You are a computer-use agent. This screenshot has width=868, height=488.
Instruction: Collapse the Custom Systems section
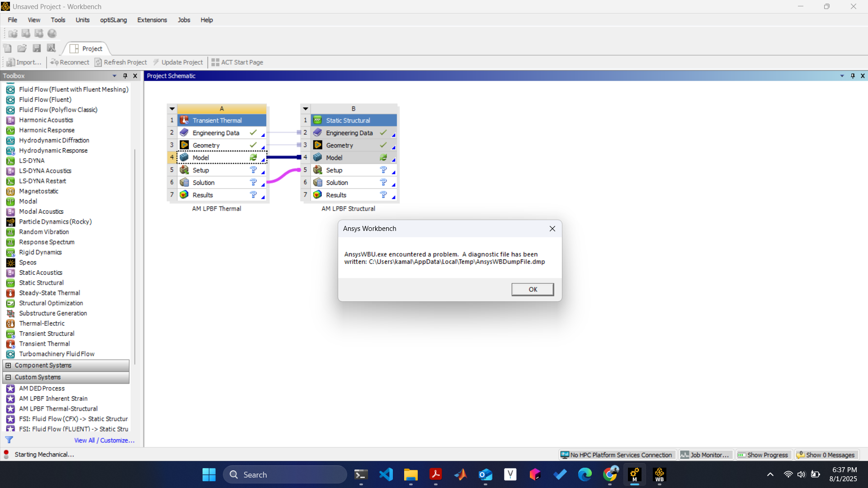tap(8, 377)
